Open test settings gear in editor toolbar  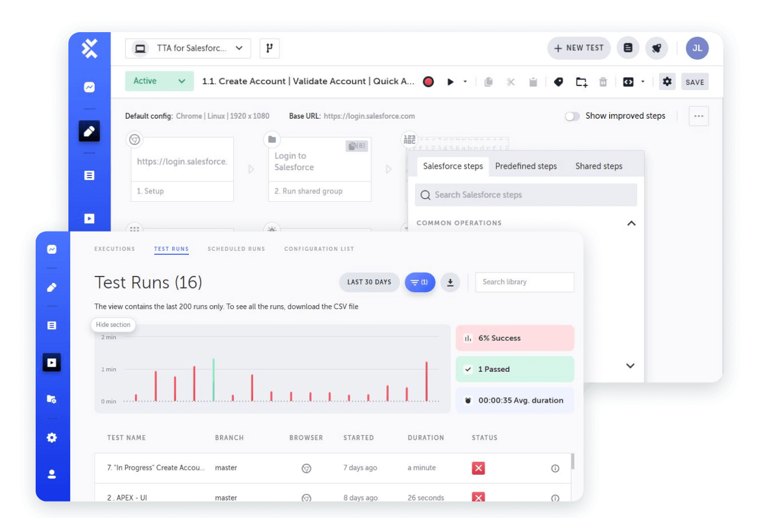667,82
